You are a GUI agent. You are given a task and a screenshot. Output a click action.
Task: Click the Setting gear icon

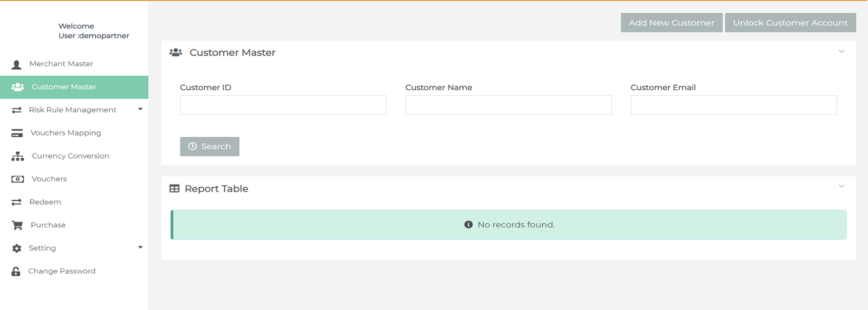16,248
